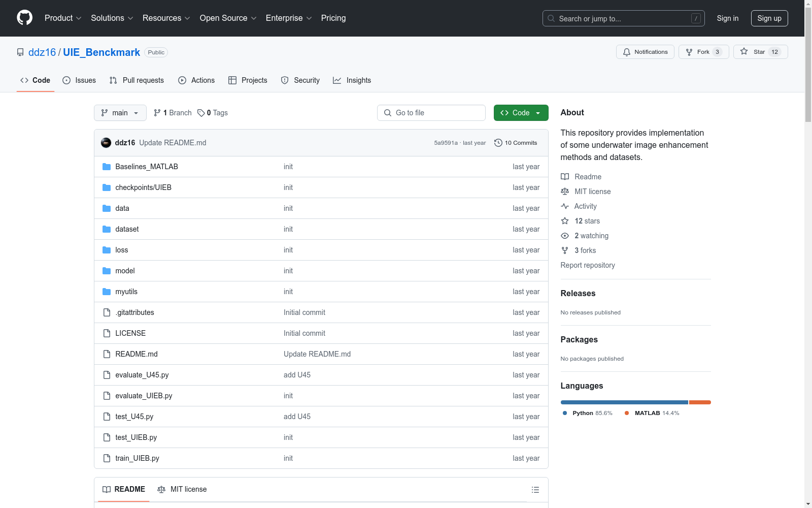Viewport: 812px width, 508px height.
Task: Switch to the Security tab
Action: (x=300, y=80)
